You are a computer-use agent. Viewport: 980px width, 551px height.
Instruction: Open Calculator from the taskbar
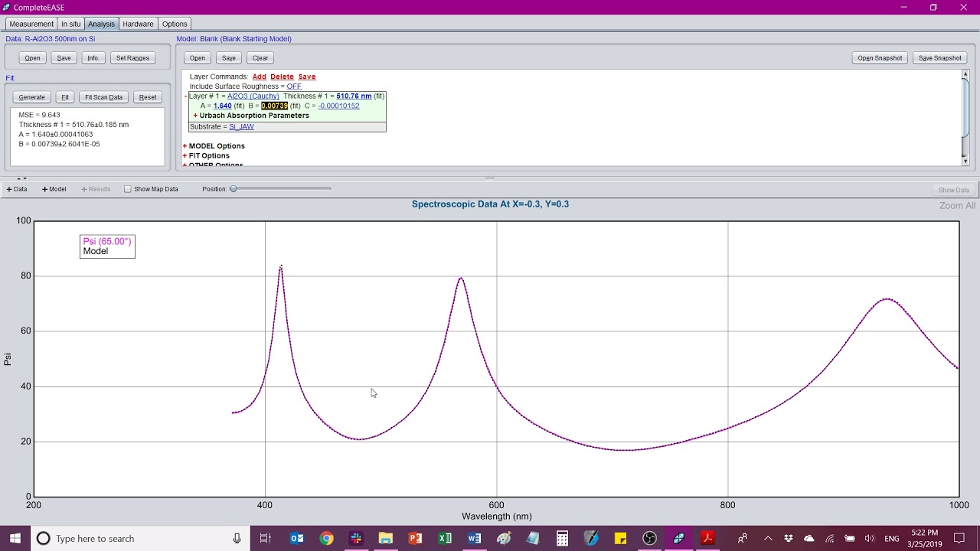click(562, 539)
